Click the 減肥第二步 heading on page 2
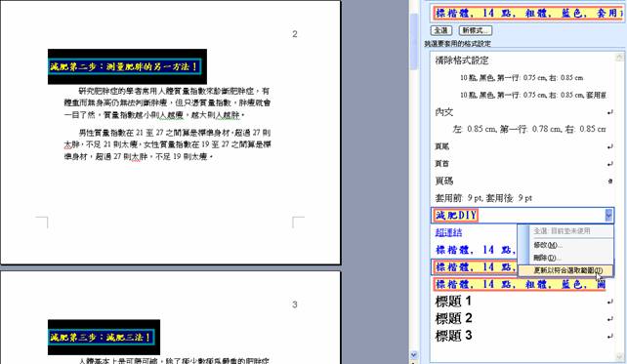Image resolution: width=627 pixels, height=364 pixels. 125,66
